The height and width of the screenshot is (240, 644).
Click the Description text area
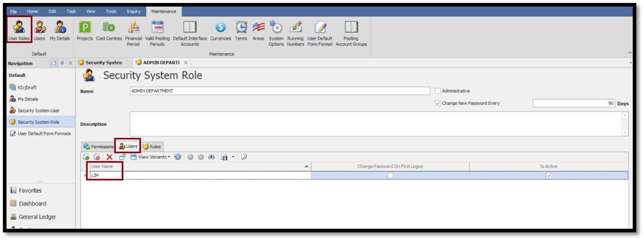coord(376,123)
